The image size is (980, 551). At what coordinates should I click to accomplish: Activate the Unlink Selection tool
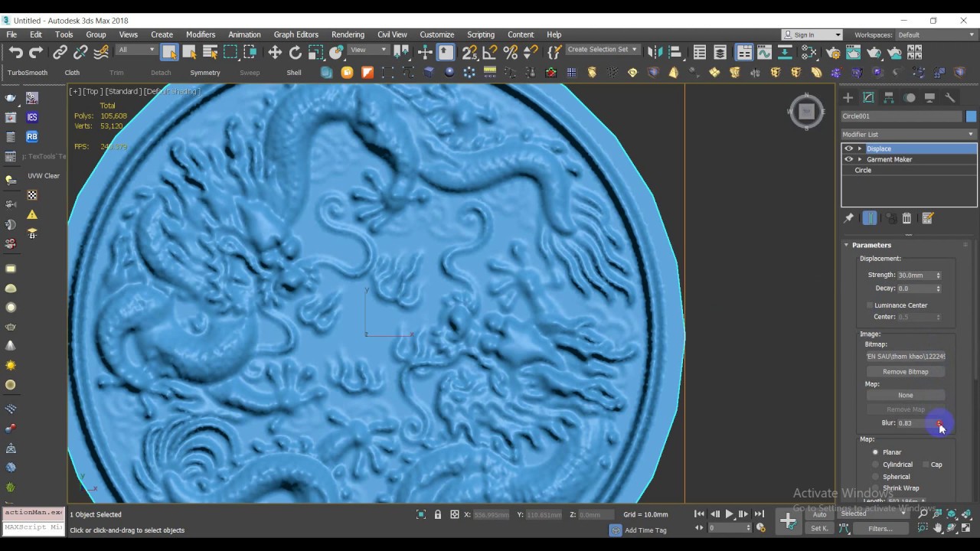pyautogui.click(x=80, y=53)
